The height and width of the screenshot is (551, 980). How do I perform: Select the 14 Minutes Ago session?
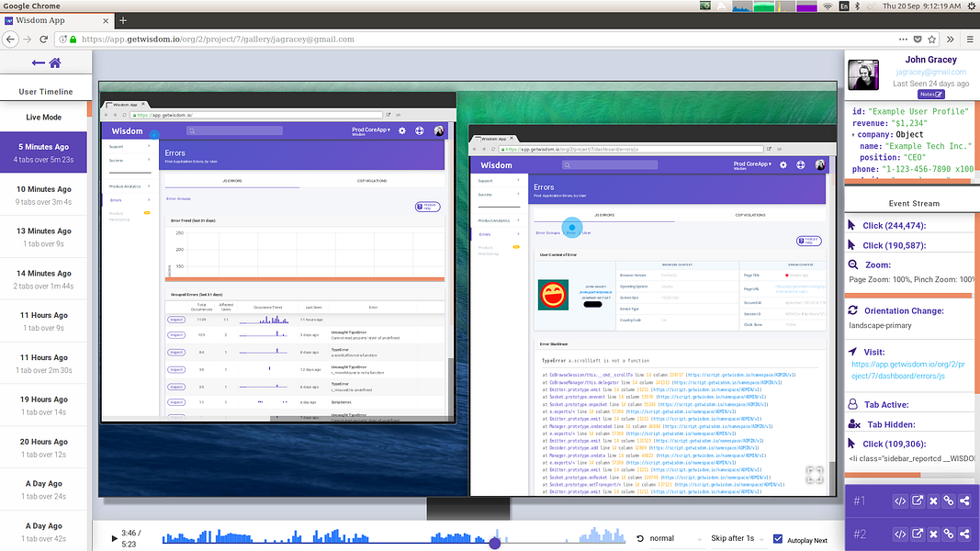point(44,279)
